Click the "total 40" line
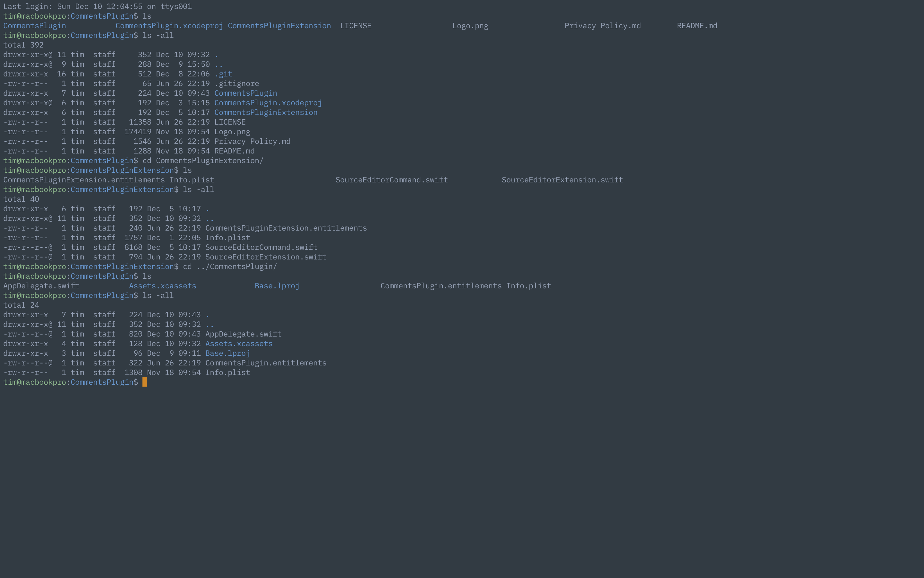Image resolution: width=924 pixels, height=578 pixels. (21, 199)
